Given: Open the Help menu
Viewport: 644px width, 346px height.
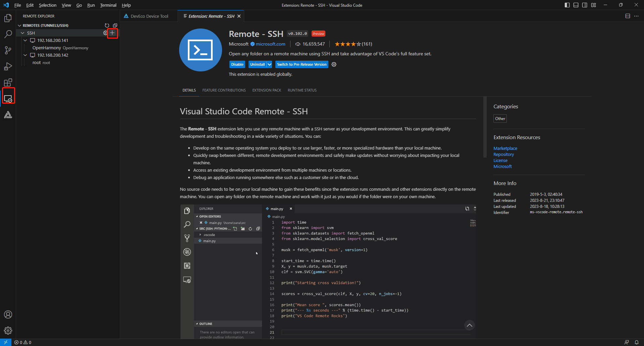Looking at the screenshot, I should (126, 5).
